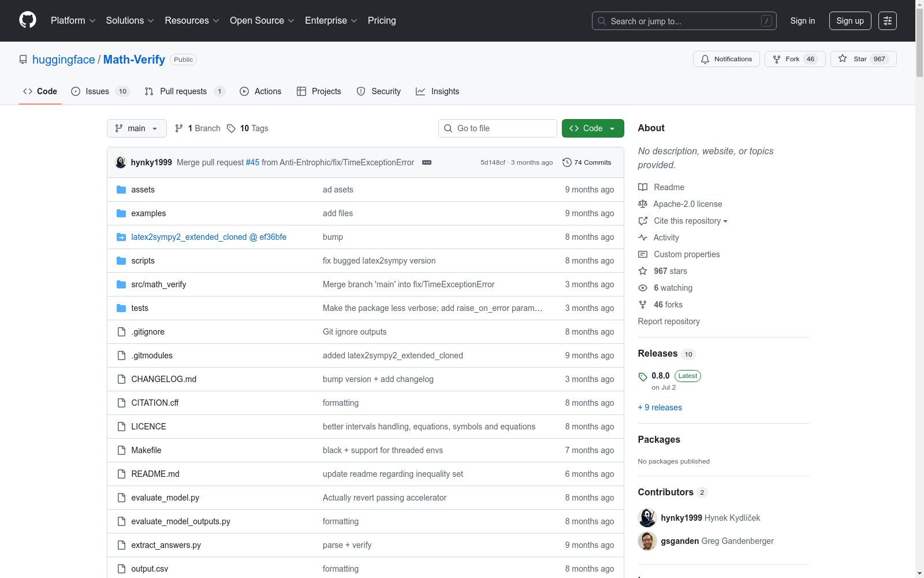Expand the Open Source menu

coord(262,21)
